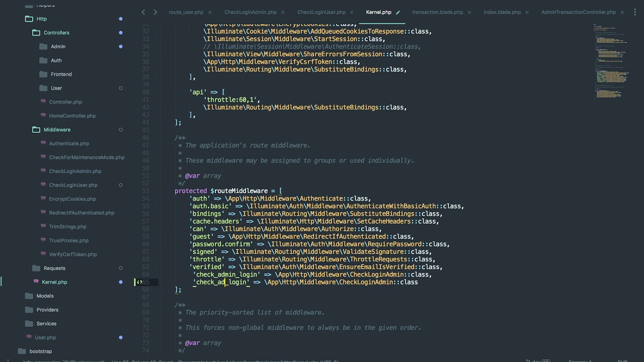Image resolution: width=644 pixels, height=362 pixels.
Task: Expand the Auth folder
Action: click(x=51, y=60)
